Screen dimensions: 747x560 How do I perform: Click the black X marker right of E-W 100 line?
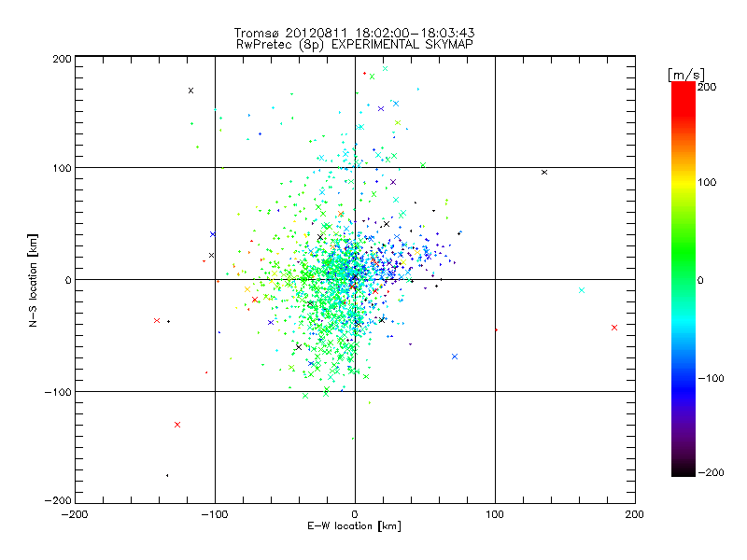point(544,173)
